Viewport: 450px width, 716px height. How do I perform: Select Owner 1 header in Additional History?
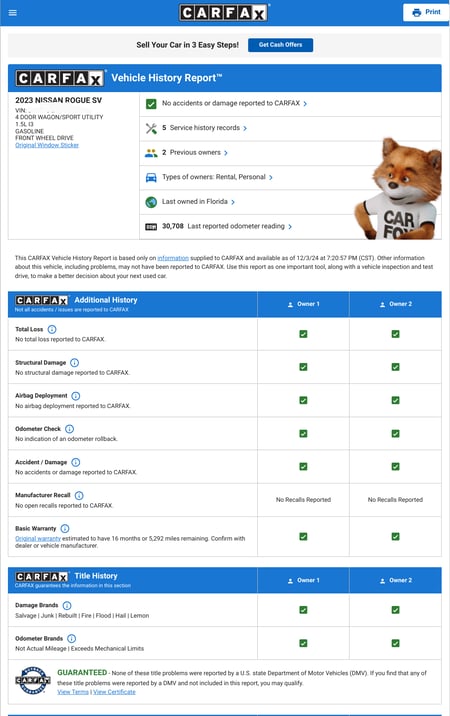[303, 304]
